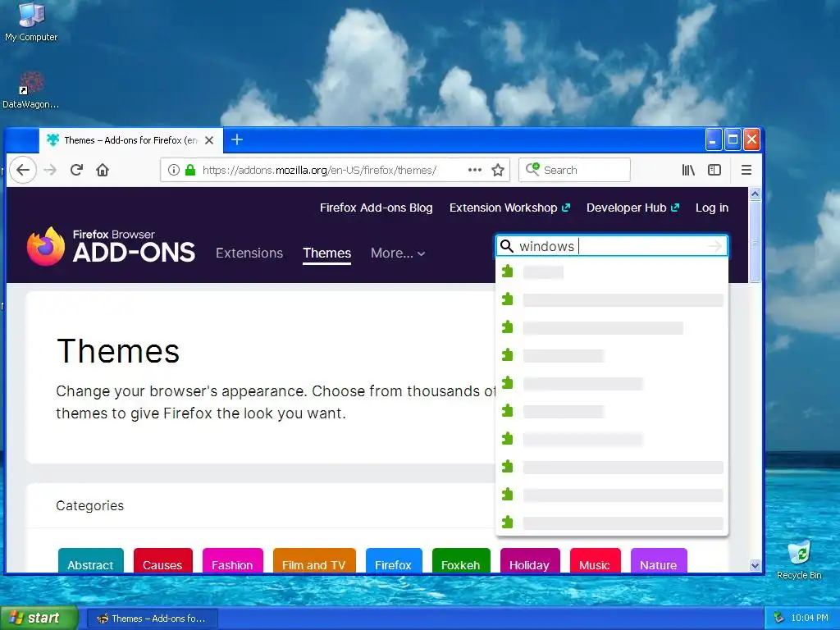Click the page scrollbar up arrow
This screenshot has width=840, height=630.
(755, 194)
